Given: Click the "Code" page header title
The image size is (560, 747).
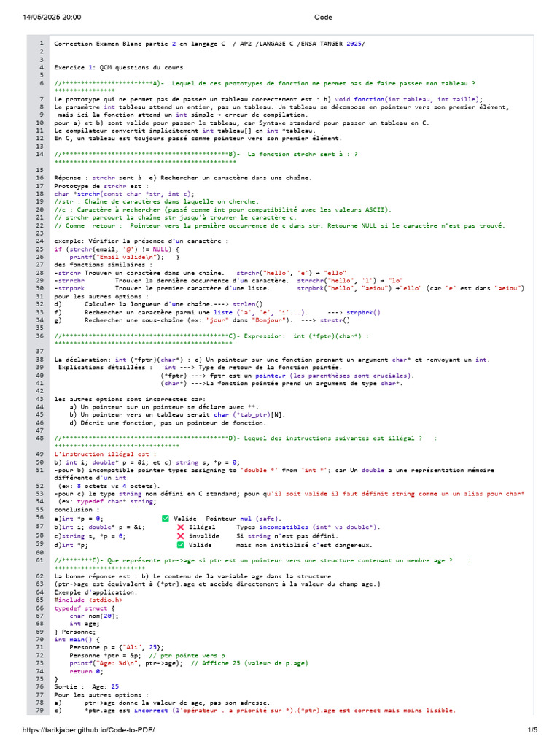Looking at the screenshot, I should point(323,18).
